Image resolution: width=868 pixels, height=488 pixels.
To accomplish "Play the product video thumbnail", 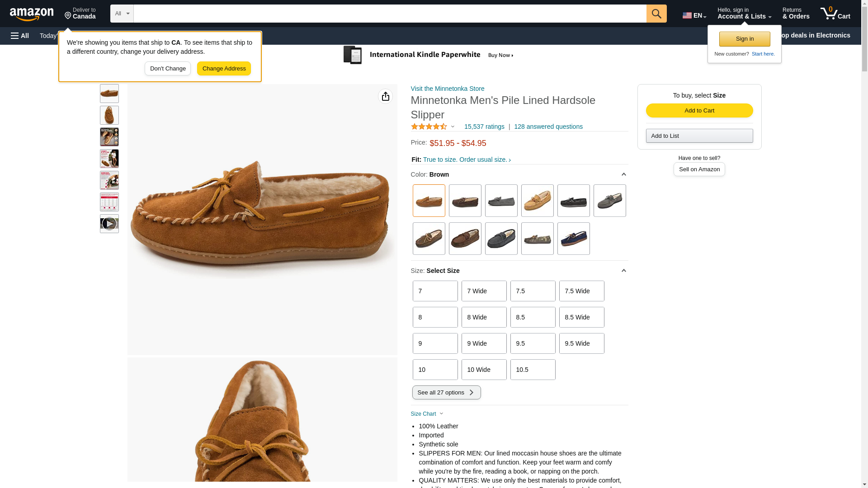I will coord(109,224).
